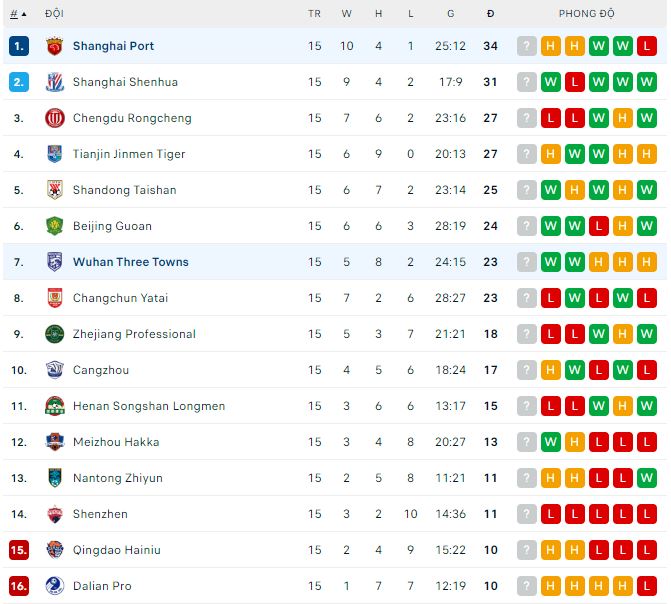Viewport: 671px width, 604px height.
Task: Click the Tianjin Jinmen Tiger logo
Action: [x=55, y=154]
